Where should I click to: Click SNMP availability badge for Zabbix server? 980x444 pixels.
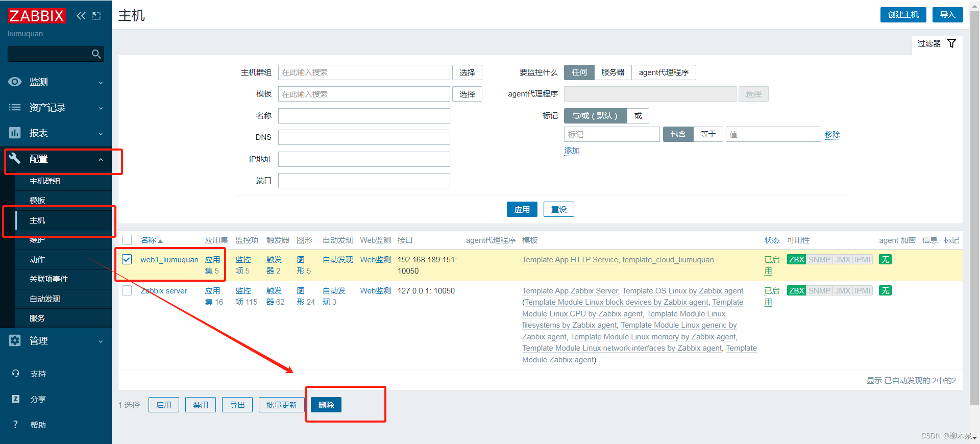[x=819, y=290]
